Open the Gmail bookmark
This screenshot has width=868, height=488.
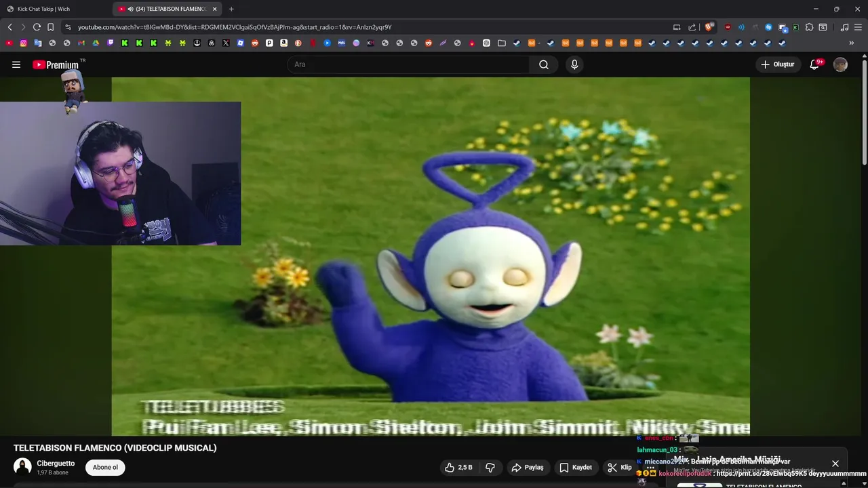[x=81, y=43]
